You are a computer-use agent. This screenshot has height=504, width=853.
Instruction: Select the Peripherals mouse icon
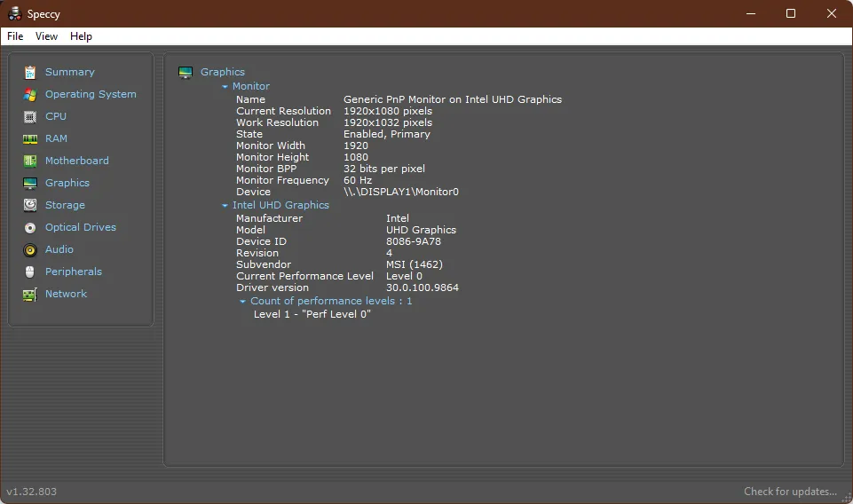30,272
